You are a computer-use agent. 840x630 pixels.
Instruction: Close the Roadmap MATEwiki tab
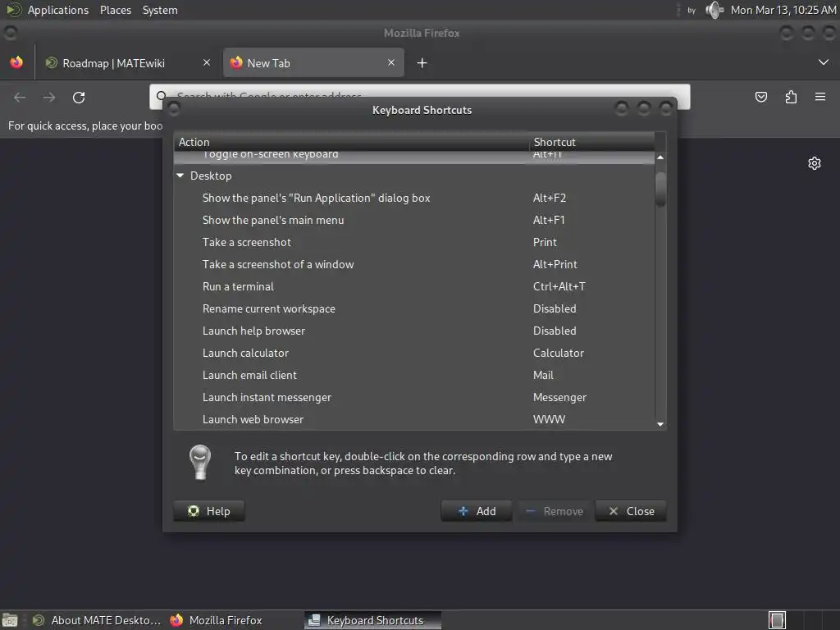pos(207,62)
